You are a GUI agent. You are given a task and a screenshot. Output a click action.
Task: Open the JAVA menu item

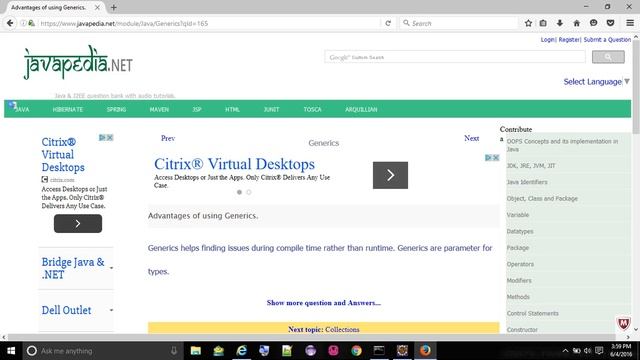pyautogui.click(x=22, y=109)
